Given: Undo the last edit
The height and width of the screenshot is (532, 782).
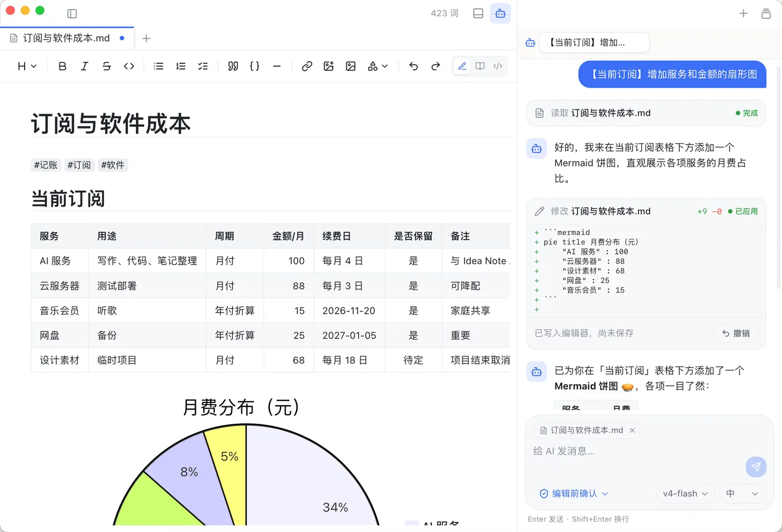Looking at the screenshot, I should click(x=413, y=66).
